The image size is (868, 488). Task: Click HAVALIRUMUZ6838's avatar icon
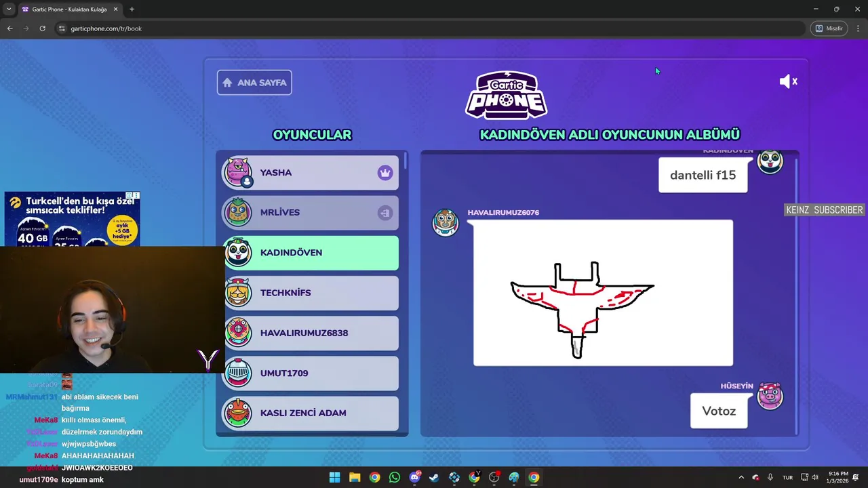(x=238, y=332)
